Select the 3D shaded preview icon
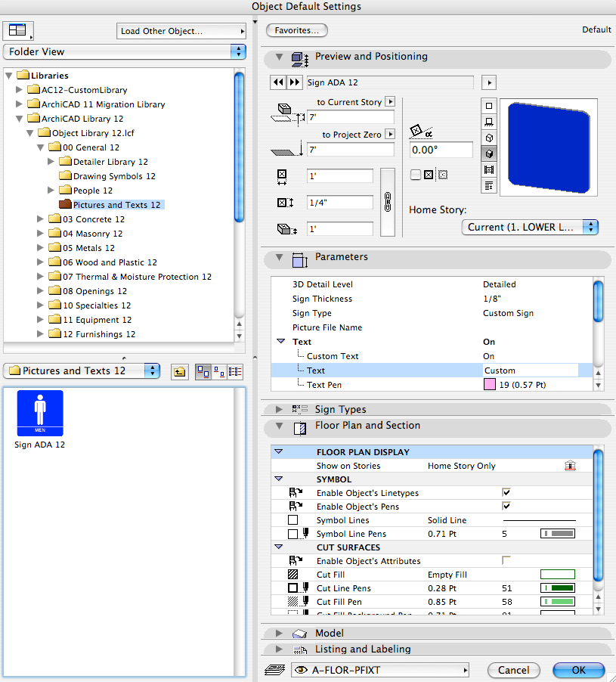The image size is (616, 682). coord(488,153)
